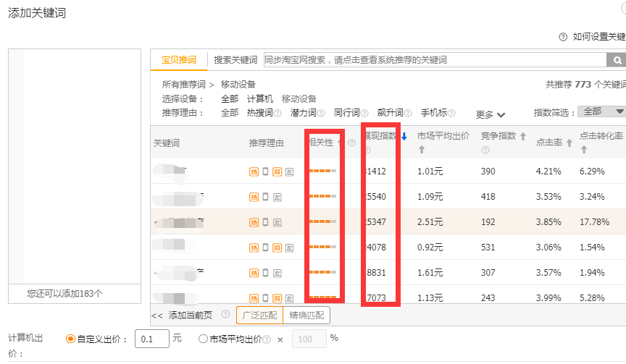The width and height of the screenshot is (626, 364).
Task: Select 全部 in 推荐理由 filter row
Action: (x=230, y=113)
